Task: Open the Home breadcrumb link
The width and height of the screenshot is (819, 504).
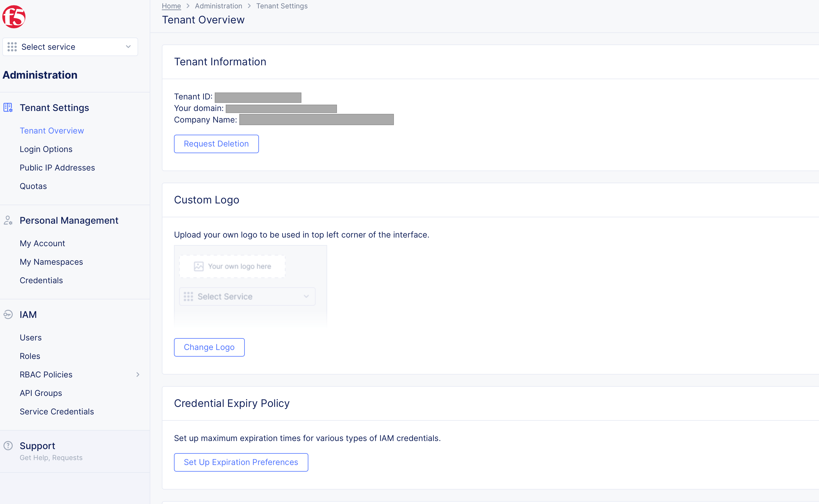Action: click(x=171, y=6)
